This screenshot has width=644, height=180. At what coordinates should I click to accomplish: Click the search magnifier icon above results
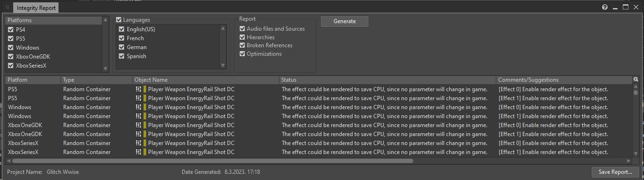click(x=636, y=80)
